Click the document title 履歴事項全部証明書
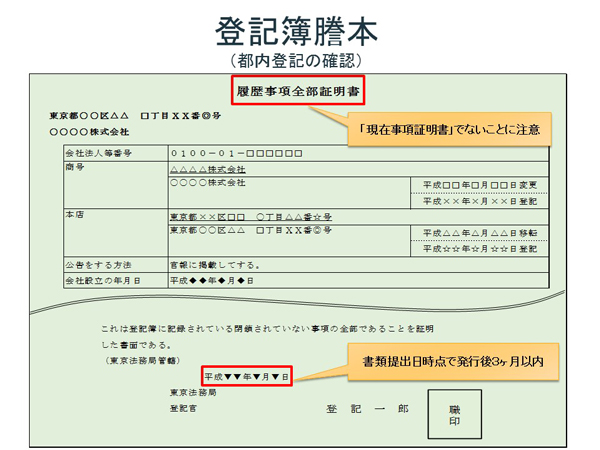Screen dimensions: 600x450 298,91
